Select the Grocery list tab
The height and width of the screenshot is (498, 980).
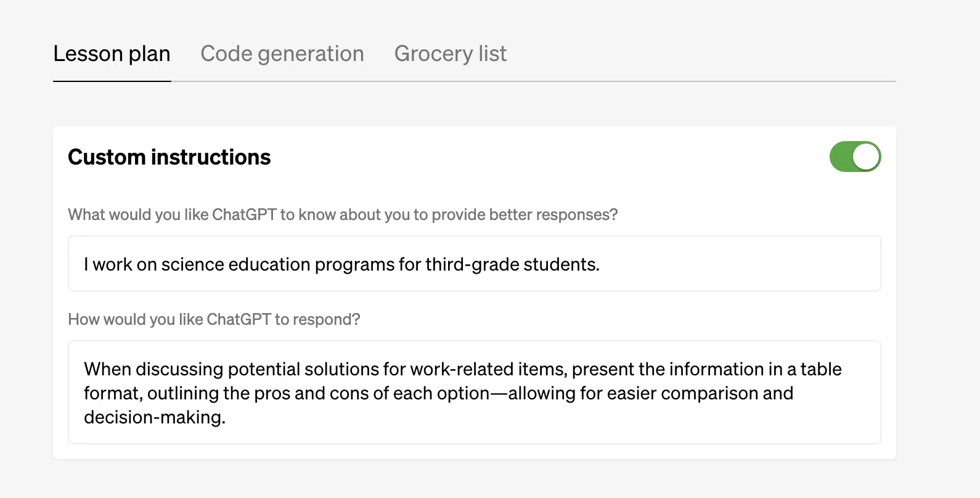coord(450,54)
